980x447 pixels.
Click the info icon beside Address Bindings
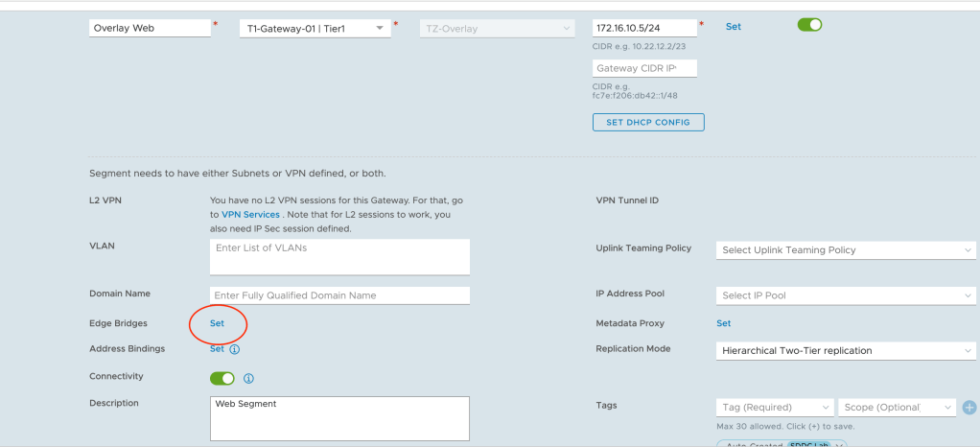point(235,350)
